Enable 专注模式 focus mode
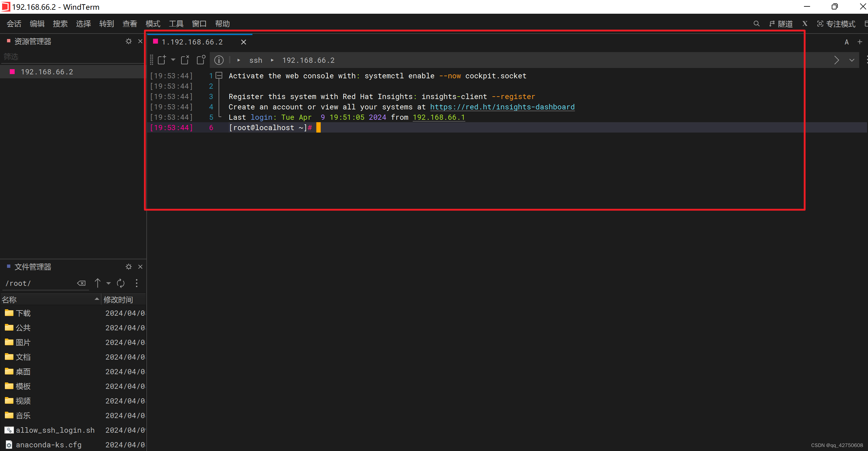The image size is (868, 451). point(836,23)
